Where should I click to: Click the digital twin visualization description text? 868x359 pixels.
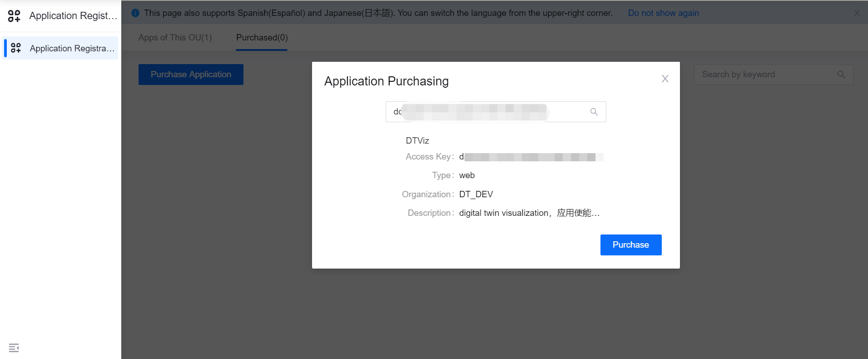529,213
